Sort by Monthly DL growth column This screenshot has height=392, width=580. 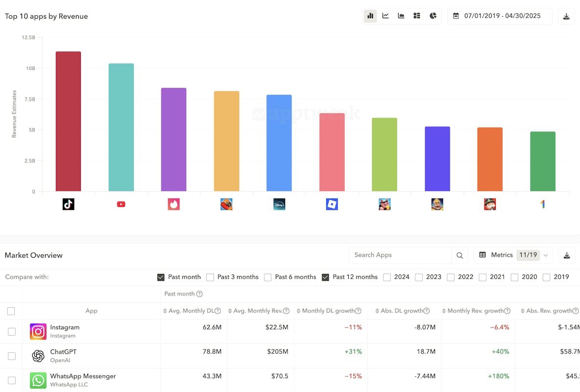[298, 311]
